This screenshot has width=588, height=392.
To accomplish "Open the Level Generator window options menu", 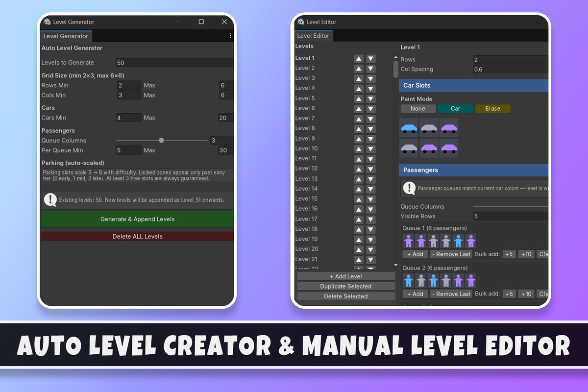I will point(230,36).
